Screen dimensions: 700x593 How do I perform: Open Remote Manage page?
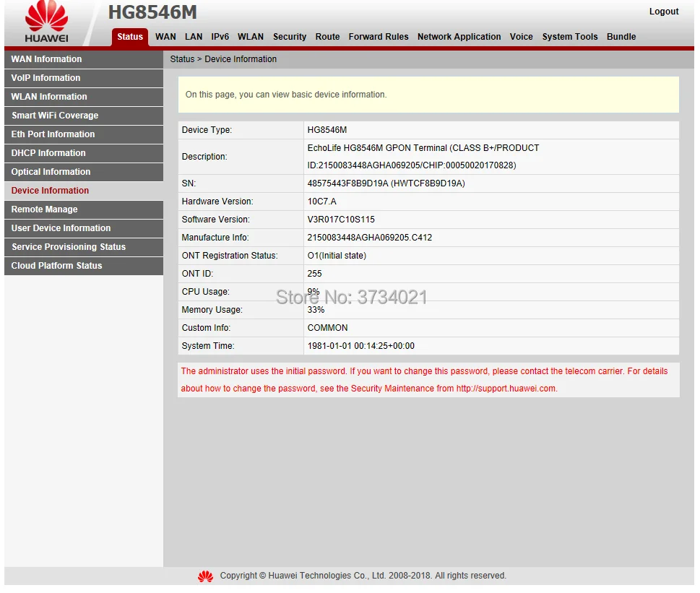pyautogui.click(x=84, y=209)
